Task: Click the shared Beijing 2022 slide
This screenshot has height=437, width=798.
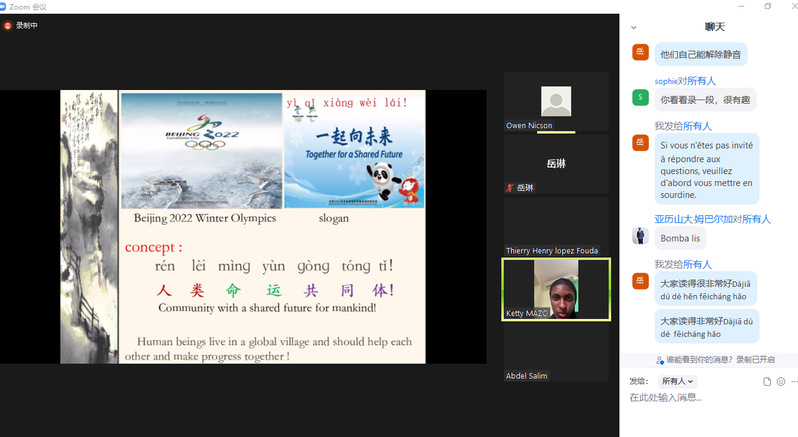Action: (242, 227)
